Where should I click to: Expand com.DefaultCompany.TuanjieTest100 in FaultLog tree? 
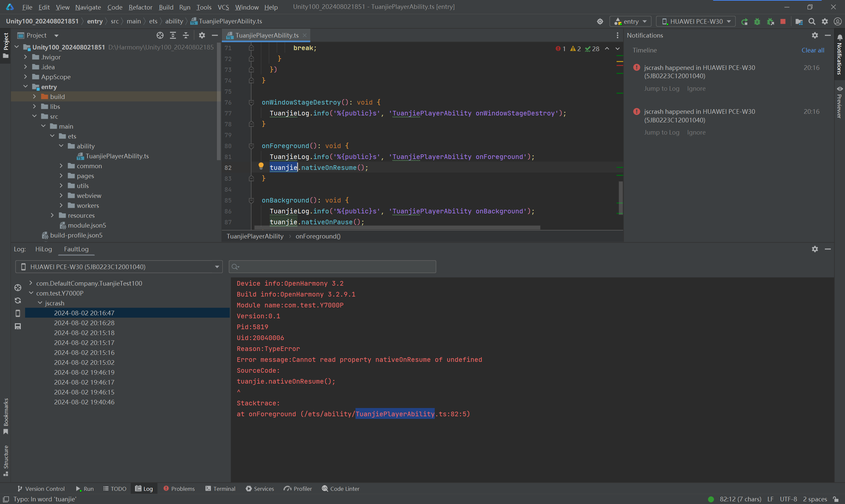(31, 283)
